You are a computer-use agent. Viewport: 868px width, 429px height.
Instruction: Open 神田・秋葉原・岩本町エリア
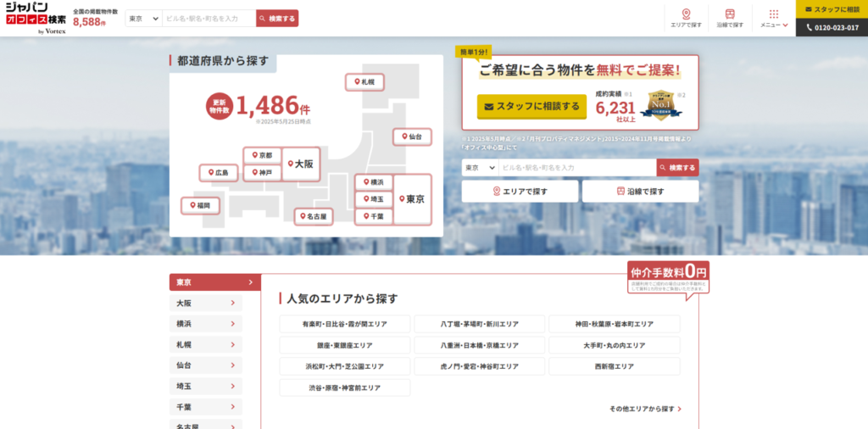pyautogui.click(x=615, y=324)
